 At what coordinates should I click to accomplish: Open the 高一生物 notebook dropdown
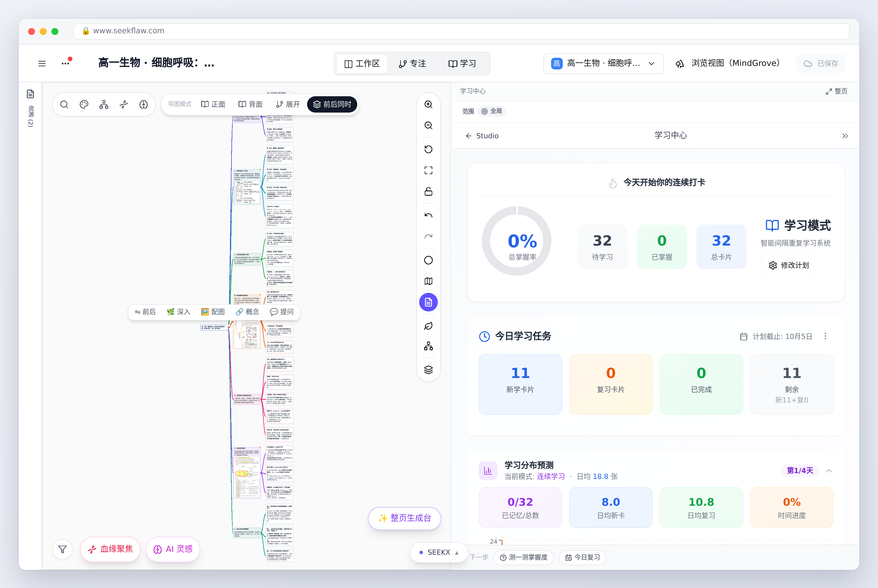tap(603, 63)
